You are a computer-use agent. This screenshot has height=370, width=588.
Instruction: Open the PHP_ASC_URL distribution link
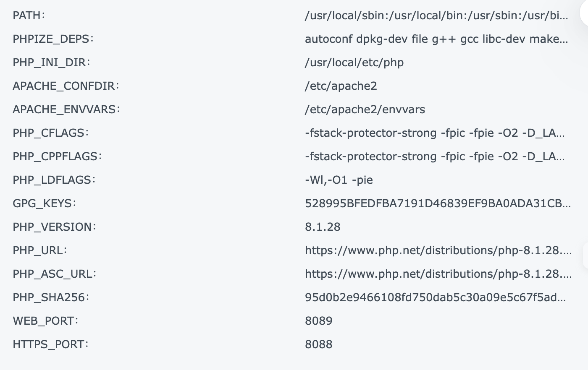click(438, 274)
